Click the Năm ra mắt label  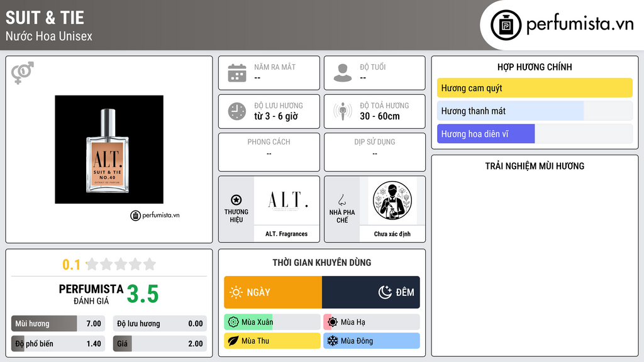tap(275, 67)
